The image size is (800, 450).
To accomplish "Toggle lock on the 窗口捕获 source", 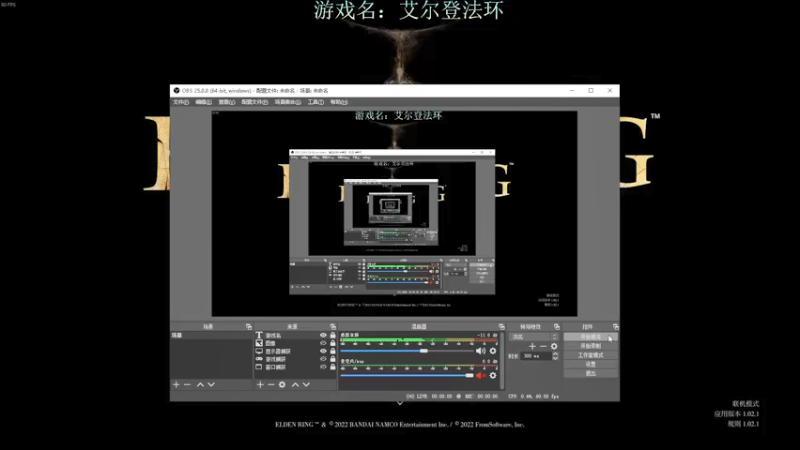I will pos(333,367).
